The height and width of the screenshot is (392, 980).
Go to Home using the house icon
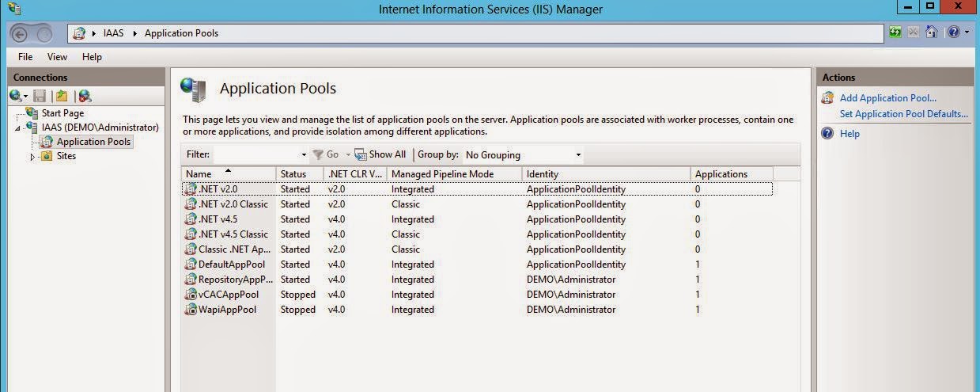[x=931, y=32]
